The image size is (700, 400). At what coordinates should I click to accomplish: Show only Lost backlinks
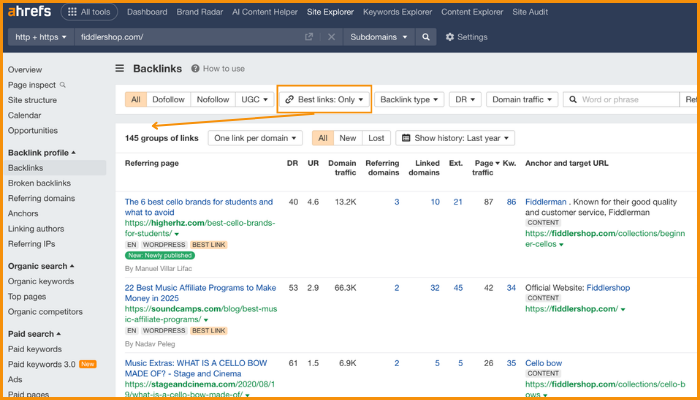click(x=376, y=138)
